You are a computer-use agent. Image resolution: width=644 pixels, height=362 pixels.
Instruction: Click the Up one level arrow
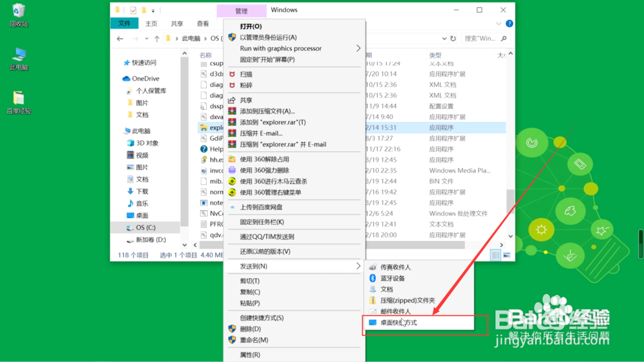click(x=157, y=39)
